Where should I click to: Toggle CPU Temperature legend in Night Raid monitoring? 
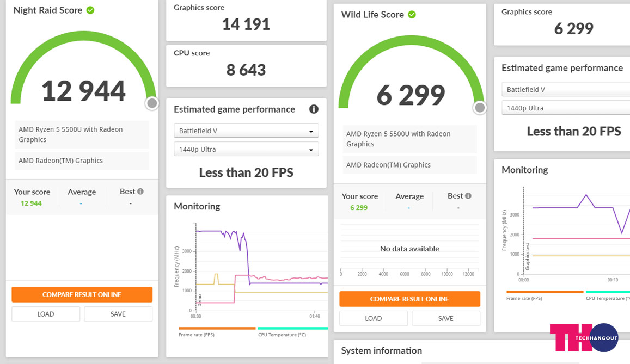[292, 331]
